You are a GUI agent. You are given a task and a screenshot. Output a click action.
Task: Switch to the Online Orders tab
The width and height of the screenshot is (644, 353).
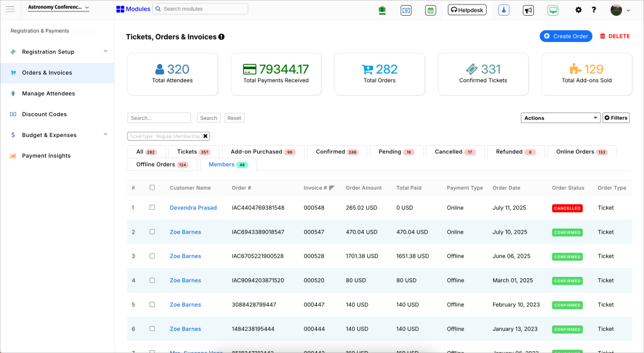(x=582, y=152)
